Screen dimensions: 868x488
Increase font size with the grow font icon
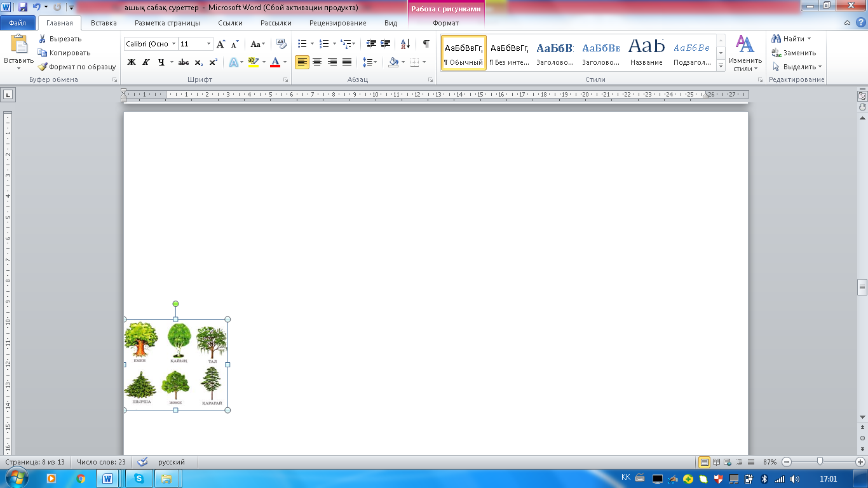(220, 44)
